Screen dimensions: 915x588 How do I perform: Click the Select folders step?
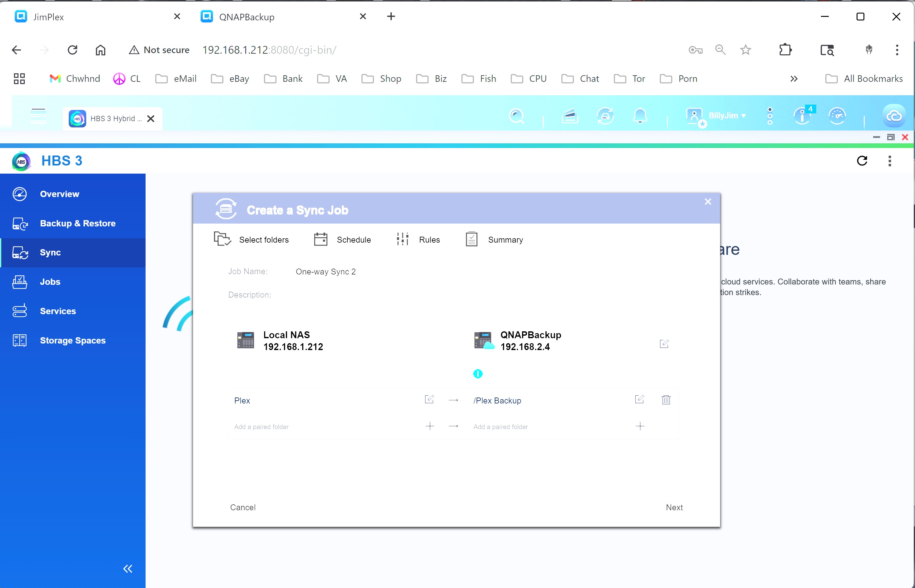(x=251, y=240)
